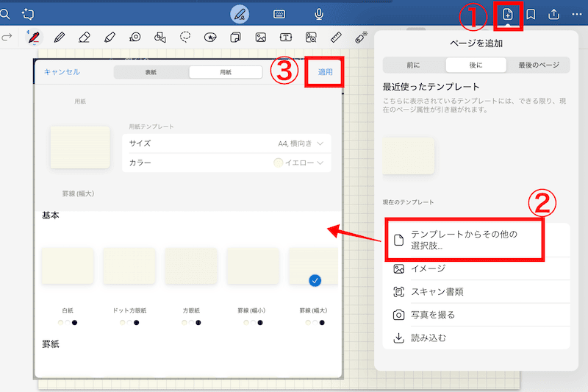Screen dimensions: 588x392
Task: Click the add page icon in top bar
Action: click(507, 15)
